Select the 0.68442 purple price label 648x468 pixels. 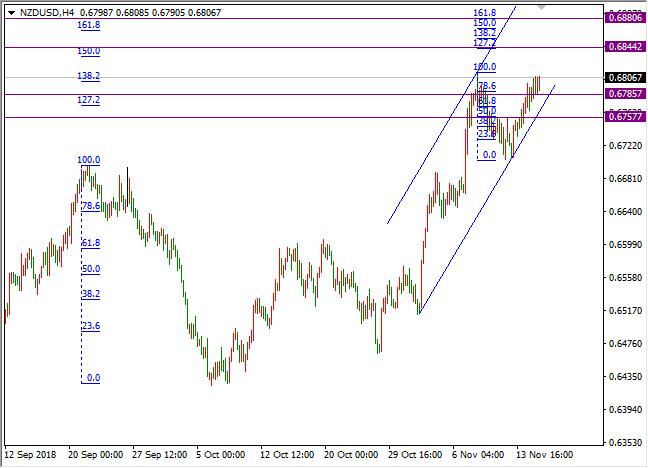[x=625, y=47]
